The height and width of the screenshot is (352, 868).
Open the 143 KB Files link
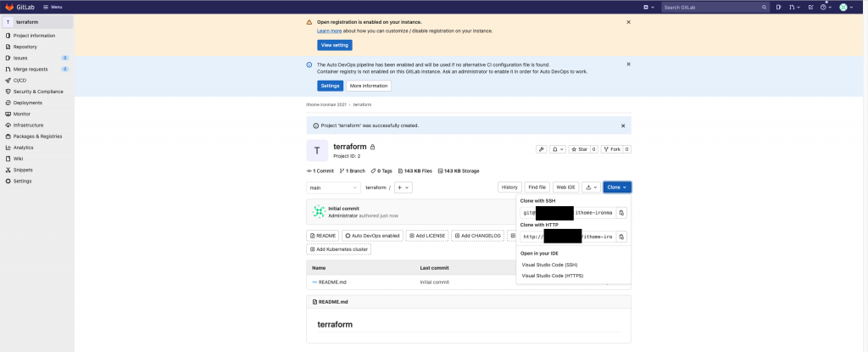[415, 170]
